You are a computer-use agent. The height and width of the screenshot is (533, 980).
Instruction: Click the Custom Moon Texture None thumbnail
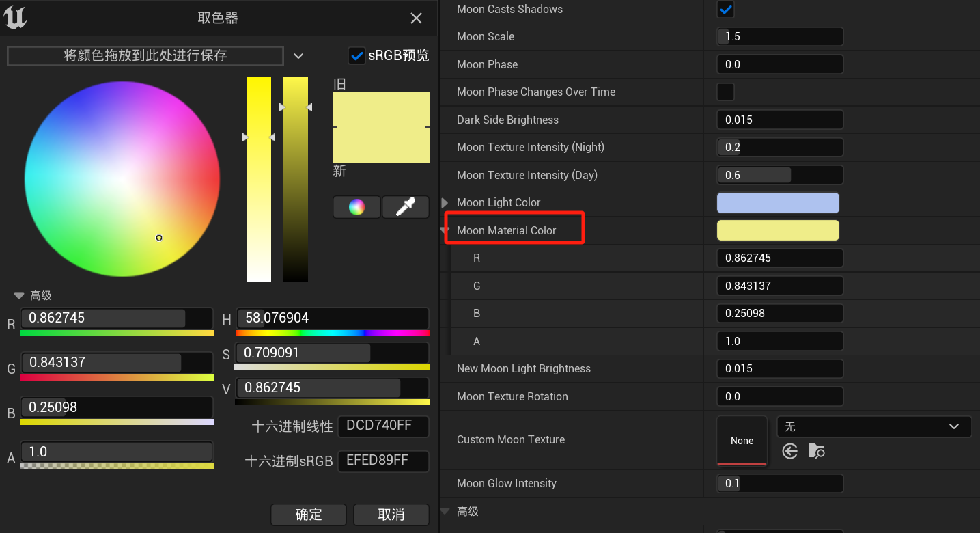742,441
